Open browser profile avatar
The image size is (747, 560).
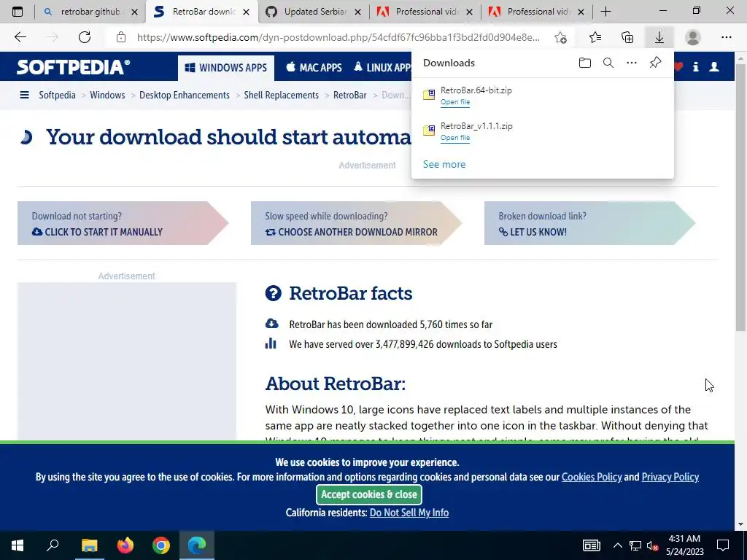693,37
